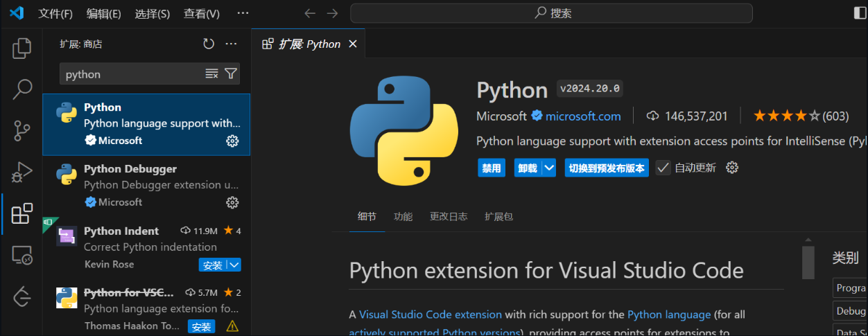The width and height of the screenshot is (868, 336).
Task: Open Visual Studio Code extension link
Action: [x=431, y=315]
